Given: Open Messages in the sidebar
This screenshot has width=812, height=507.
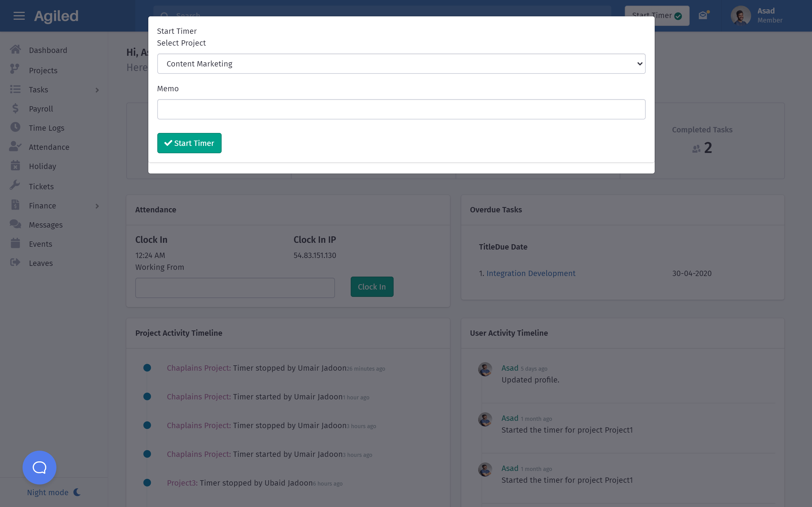Looking at the screenshot, I should tap(46, 225).
